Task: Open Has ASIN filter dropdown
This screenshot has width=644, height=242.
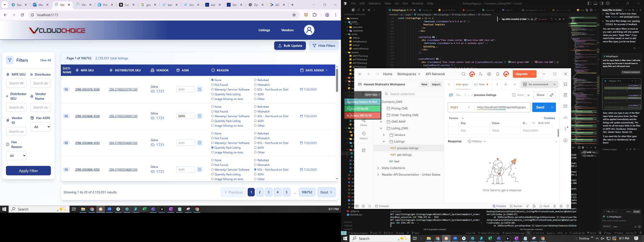Action: 40,127
